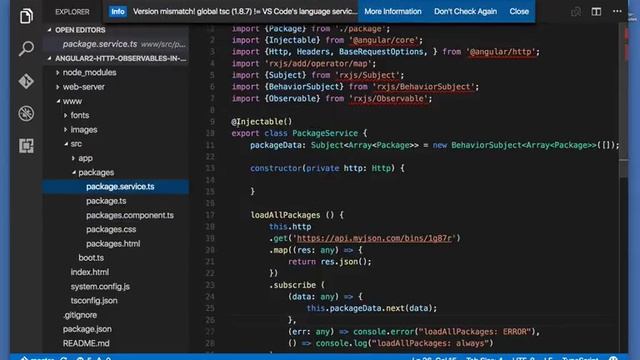
Task: Click the Open Changes icon in the editor title
Action: pyautogui.click(x=576, y=11)
